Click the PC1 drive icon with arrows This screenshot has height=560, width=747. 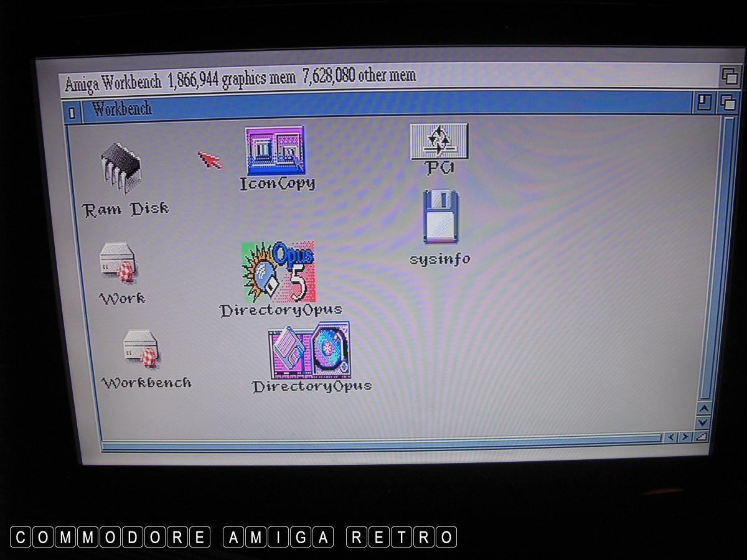tap(439, 141)
